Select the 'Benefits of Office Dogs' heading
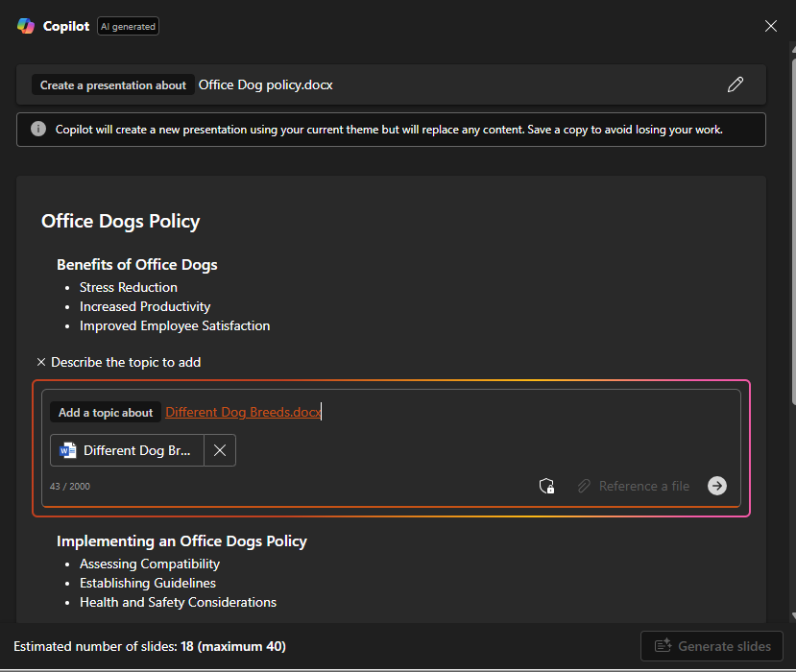Screen dimensions: 796x672 137,264
